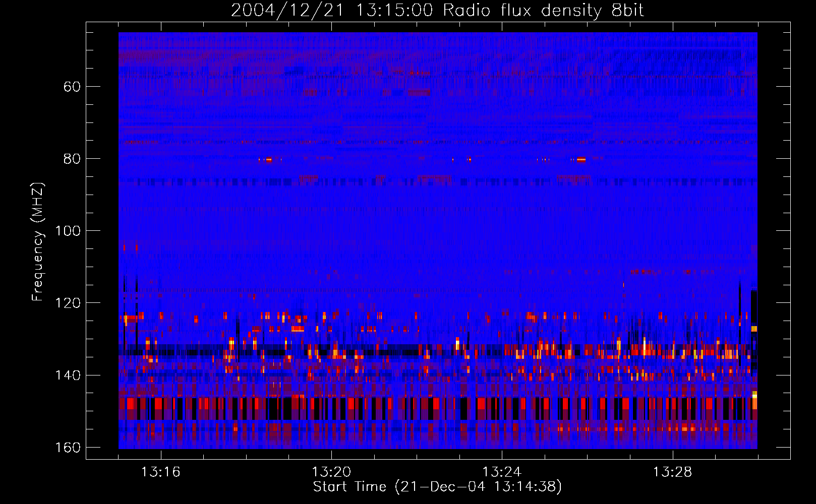Click the 13:28 time tick label
This screenshot has width=816, height=504.
coord(672,472)
